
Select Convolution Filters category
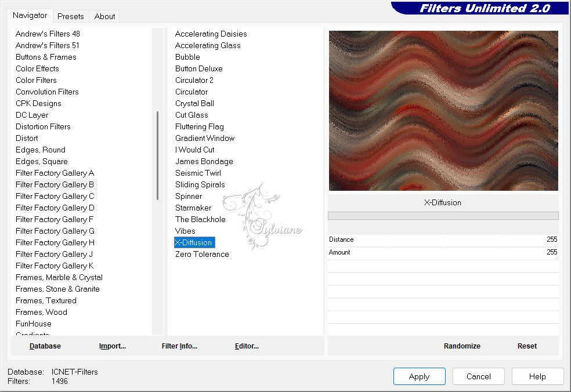click(47, 92)
